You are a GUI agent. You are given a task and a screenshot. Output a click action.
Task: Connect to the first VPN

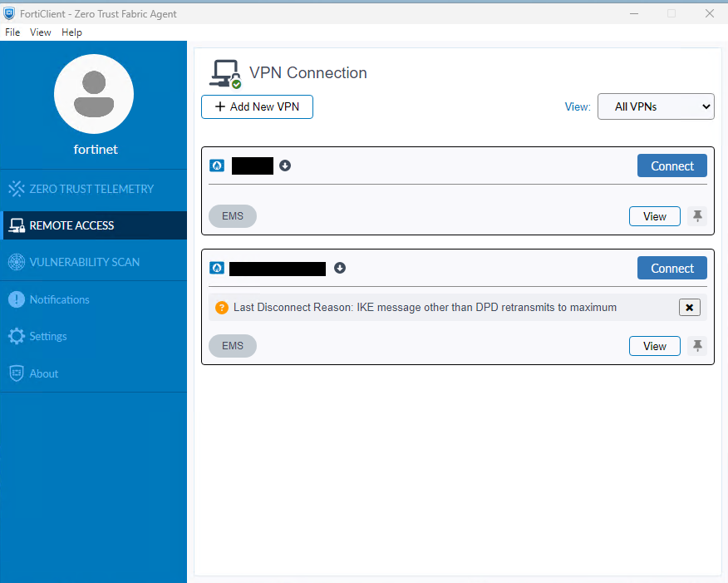point(671,166)
